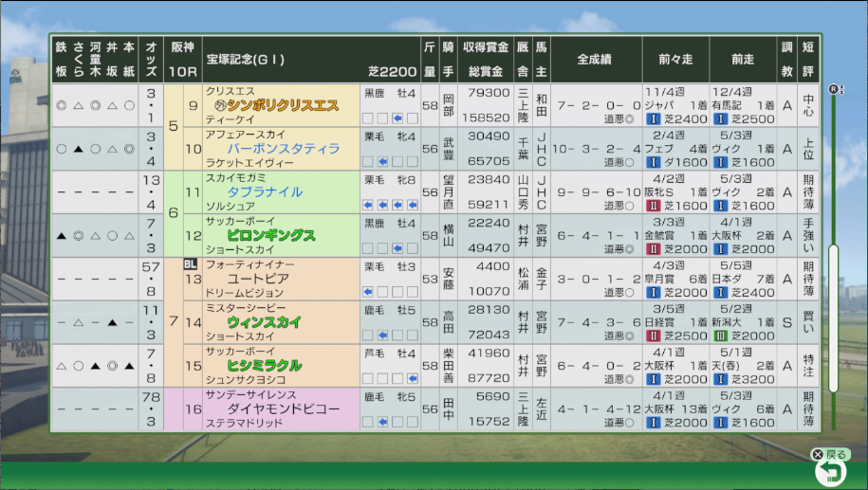The width and height of the screenshot is (868, 490).
Task: Select the first empty running-style box for シンボリクリスエス
Action: click(369, 118)
